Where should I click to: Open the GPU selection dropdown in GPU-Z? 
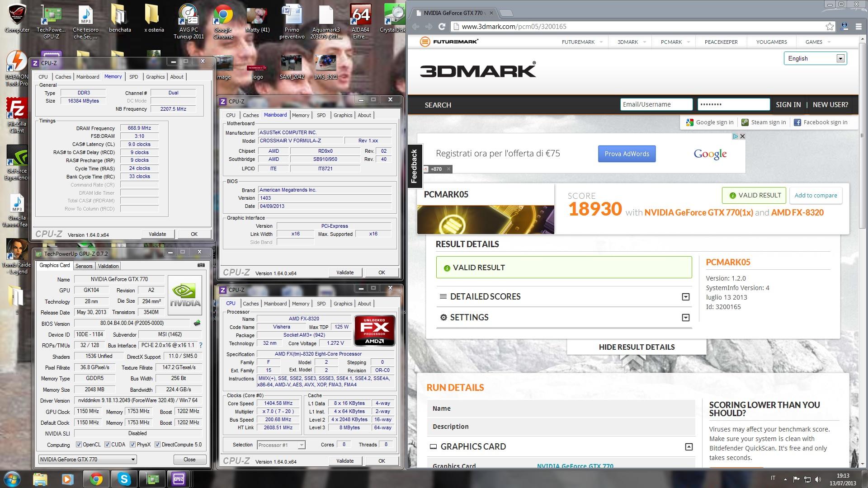point(87,460)
